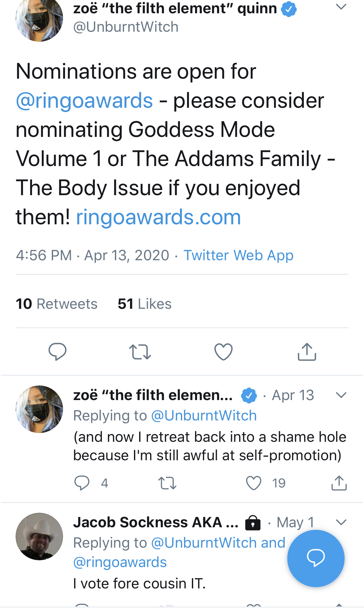The image size is (364, 614).
Task: Retweet the shame hole reply
Action: tap(167, 483)
